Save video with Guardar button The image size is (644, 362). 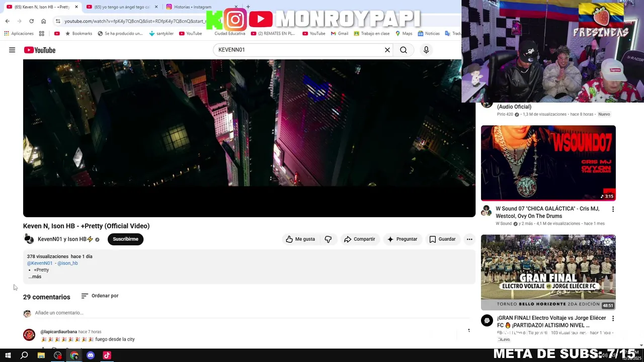coord(442,239)
